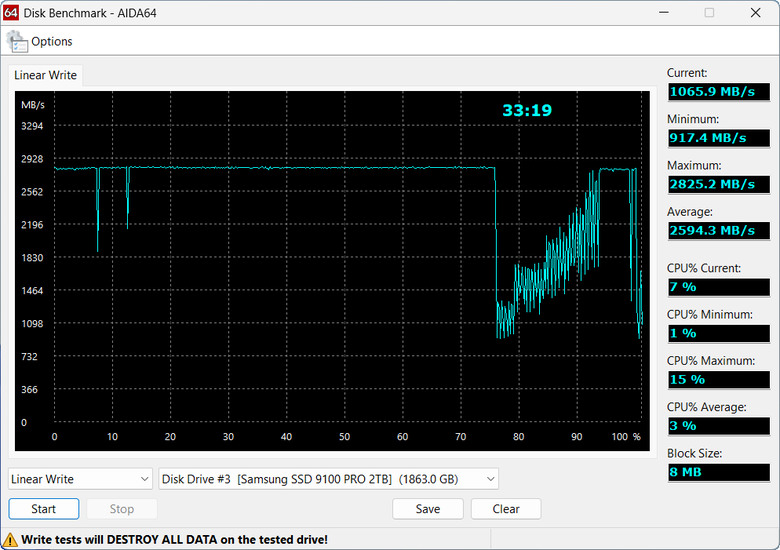Click the 3294 MB/s axis label
Viewport: 780px width, 550px height.
32,126
